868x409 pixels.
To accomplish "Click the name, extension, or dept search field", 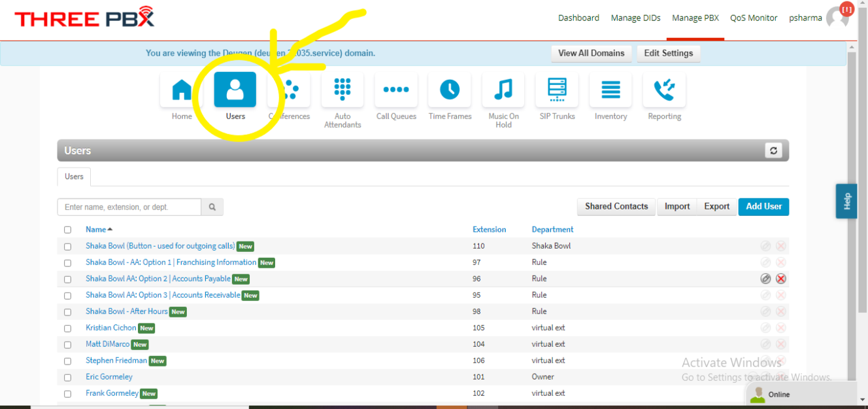I will [129, 207].
